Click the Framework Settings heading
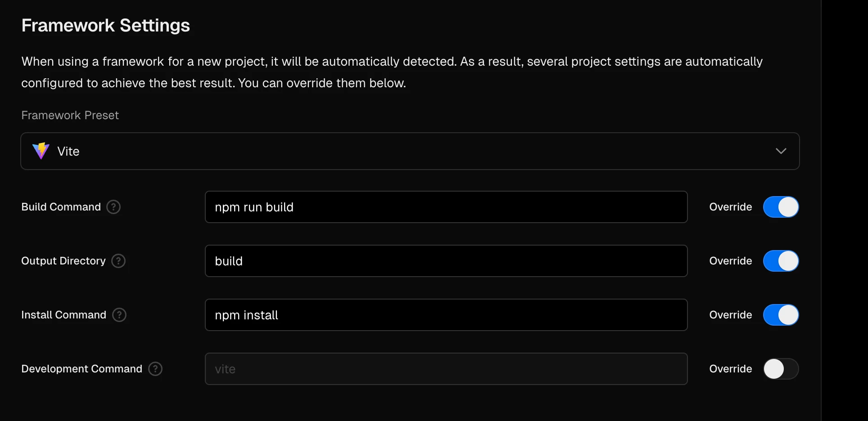Image resolution: width=868 pixels, height=421 pixels. [106, 26]
